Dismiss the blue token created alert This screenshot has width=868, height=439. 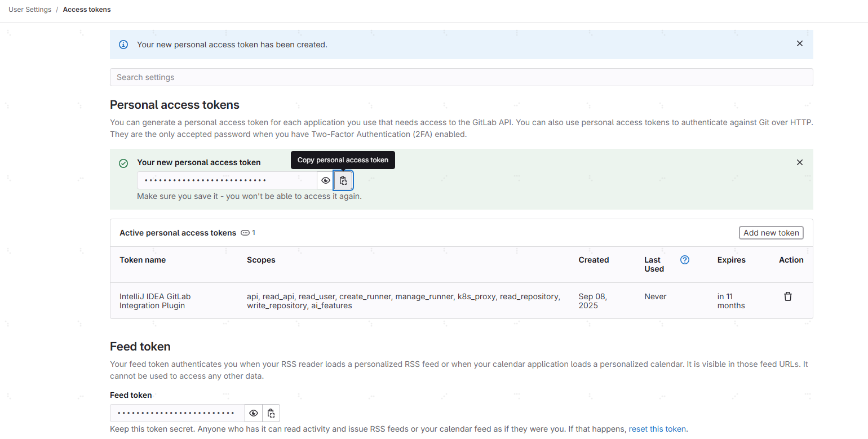click(799, 44)
